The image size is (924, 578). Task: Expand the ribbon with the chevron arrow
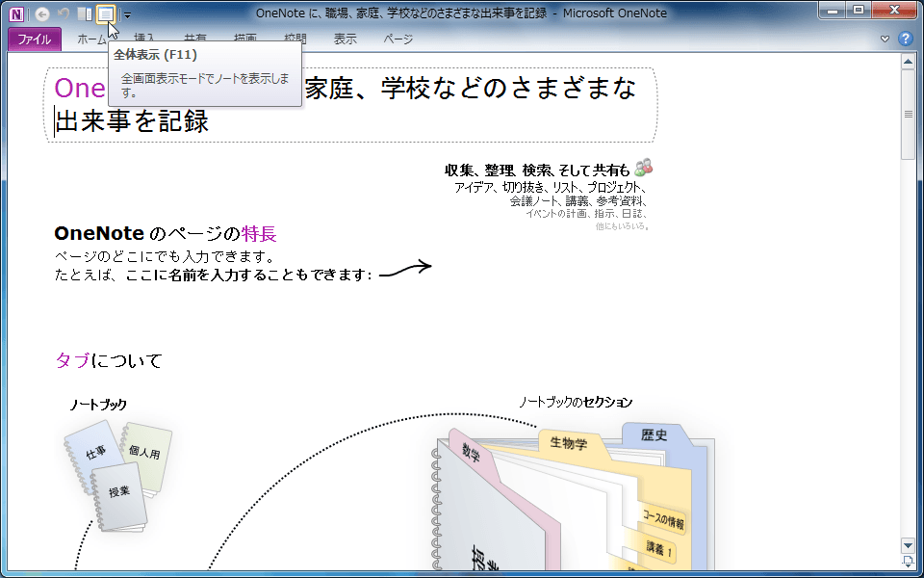pos(885,39)
